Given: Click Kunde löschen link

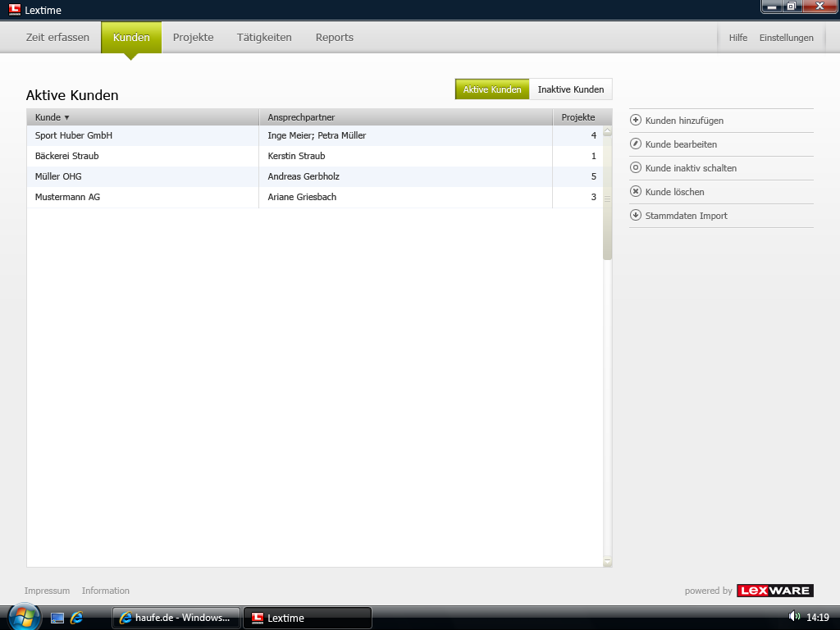Looking at the screenshot, I should click(x=674, y=192).
